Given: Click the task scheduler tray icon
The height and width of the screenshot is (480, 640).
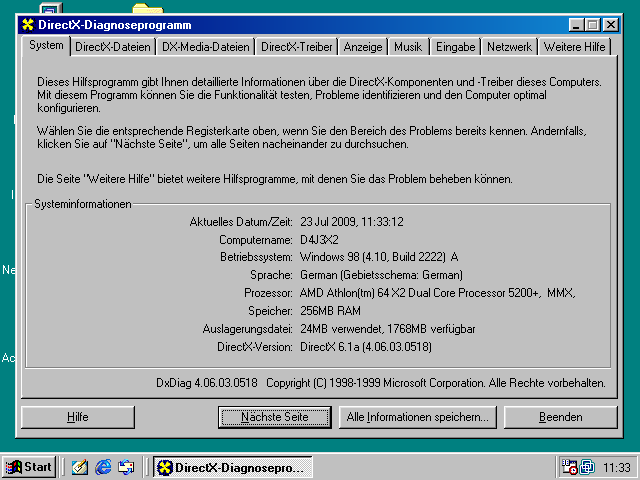Looking at the screenshot, I should click(x=569, y=467).
